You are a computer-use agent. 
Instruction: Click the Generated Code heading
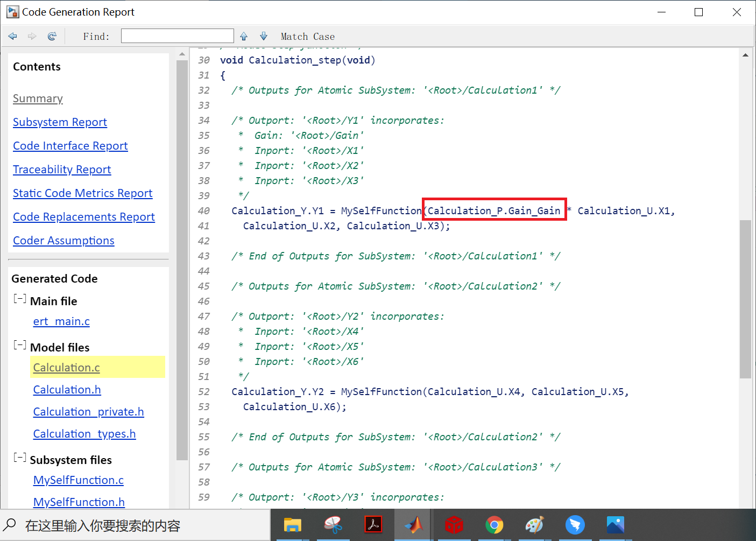(54, 278)
